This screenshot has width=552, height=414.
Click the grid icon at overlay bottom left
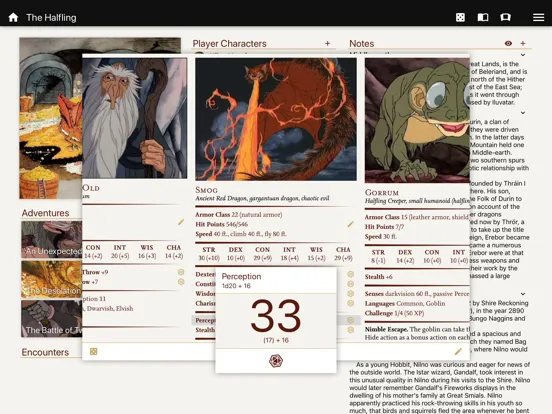93,351
